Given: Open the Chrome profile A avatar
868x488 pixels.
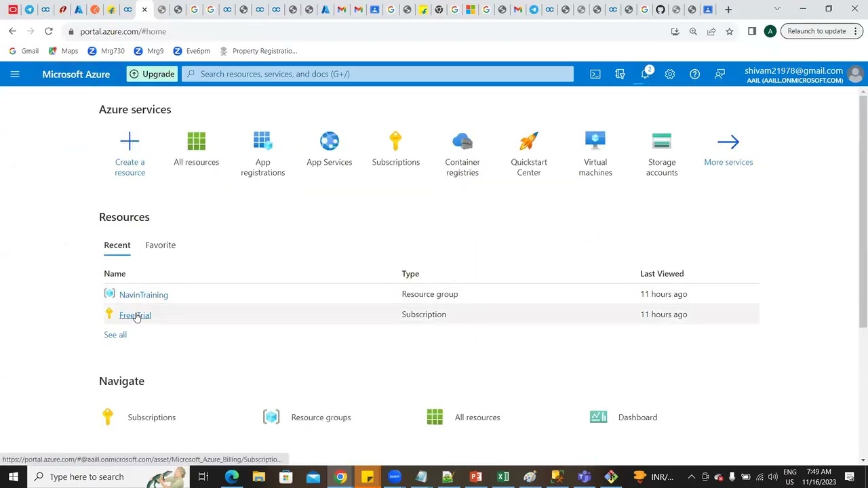Looking at the screenshot, I should point(770,31).
